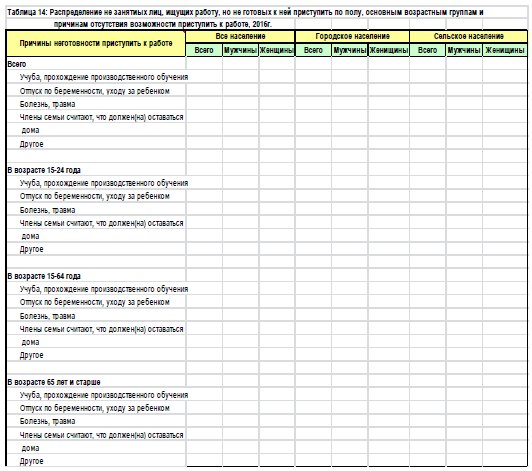Click 'Болезнь, травма' under age 15-24 group
This screenshot has width=532, height=471.
pyautogui.click(x=48, y=210)
